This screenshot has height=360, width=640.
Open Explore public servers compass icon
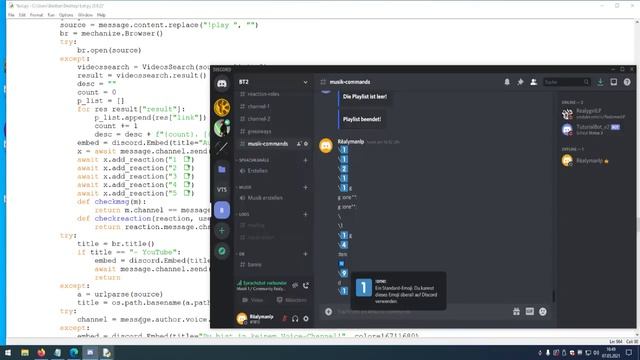(222, 251)
